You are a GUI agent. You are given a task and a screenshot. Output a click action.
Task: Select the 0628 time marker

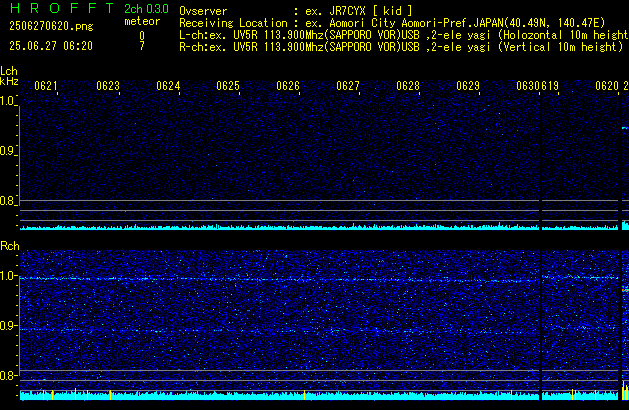(x=408, y=86)
